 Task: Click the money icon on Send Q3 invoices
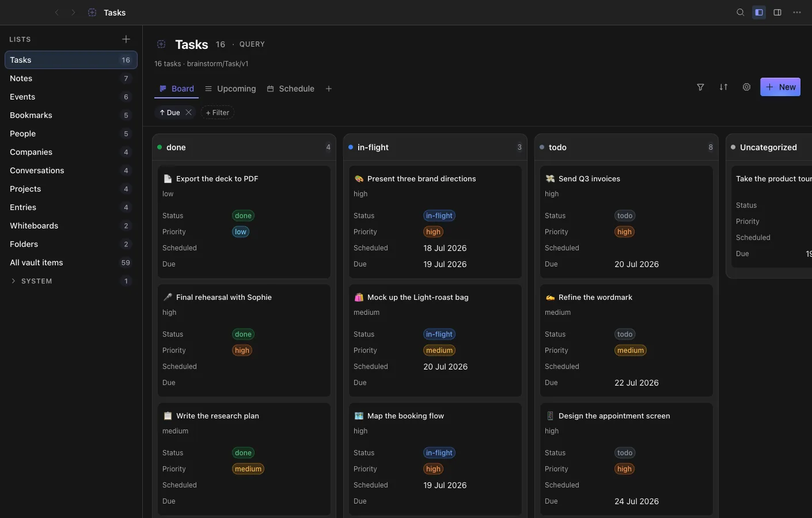550,179
